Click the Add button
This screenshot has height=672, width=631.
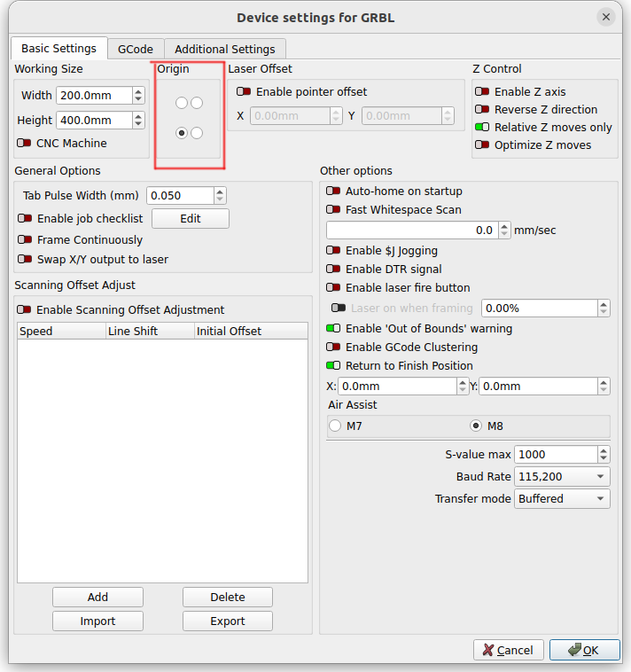pos(97,597)
